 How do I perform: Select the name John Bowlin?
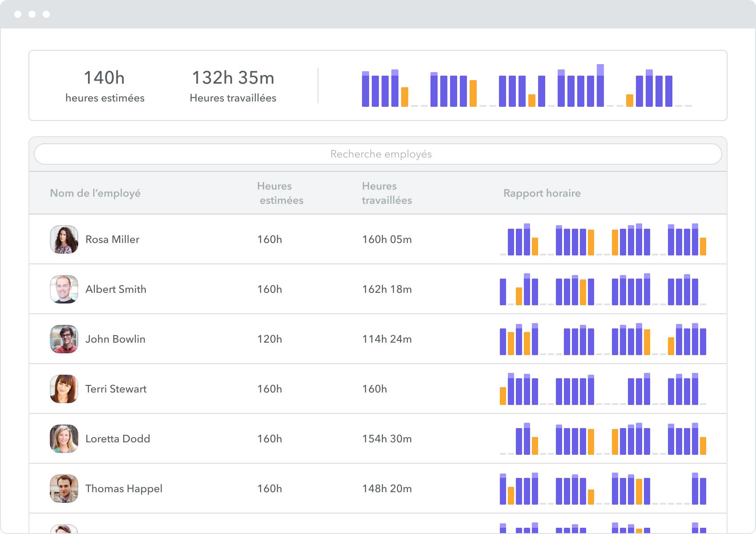click(x=115, y=339)
